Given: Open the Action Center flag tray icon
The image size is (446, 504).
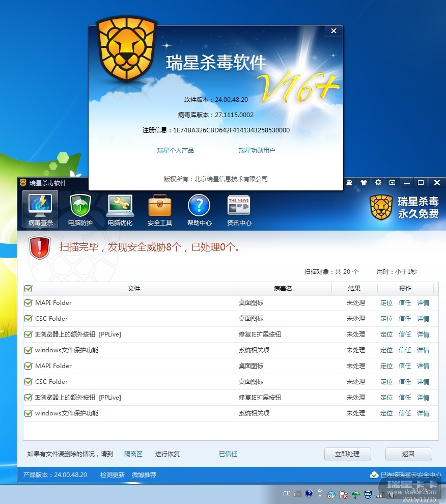Looking at the screenshot, I should pos(344,495).
